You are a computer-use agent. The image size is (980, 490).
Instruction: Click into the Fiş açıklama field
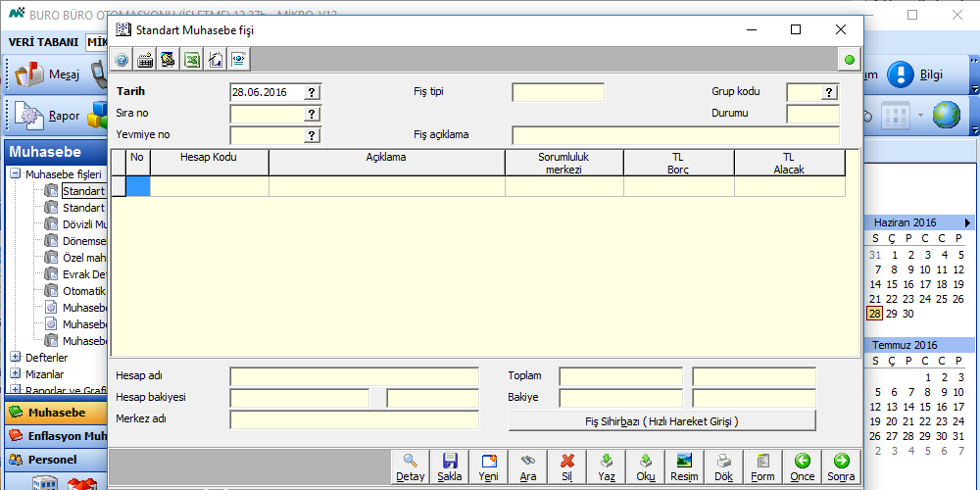[x=675, y=135]
